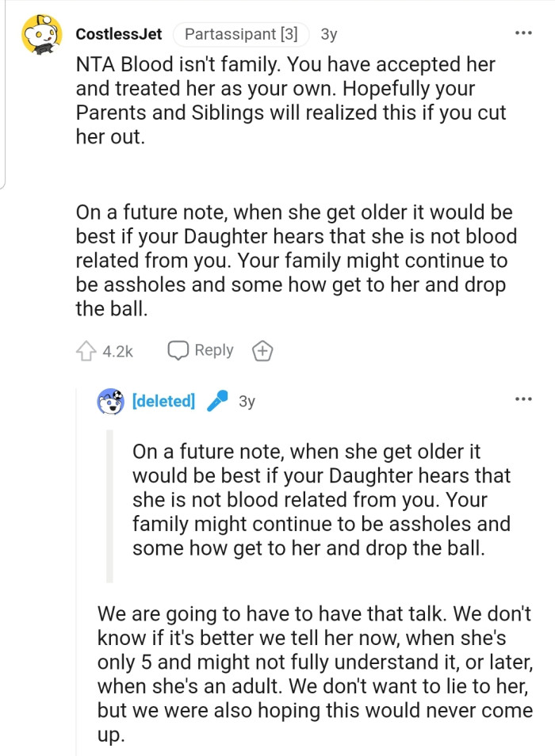Screen dimensions: 555x756
Task: Collapse the reply thread using its vertical line
Action: tap(77, 571)
